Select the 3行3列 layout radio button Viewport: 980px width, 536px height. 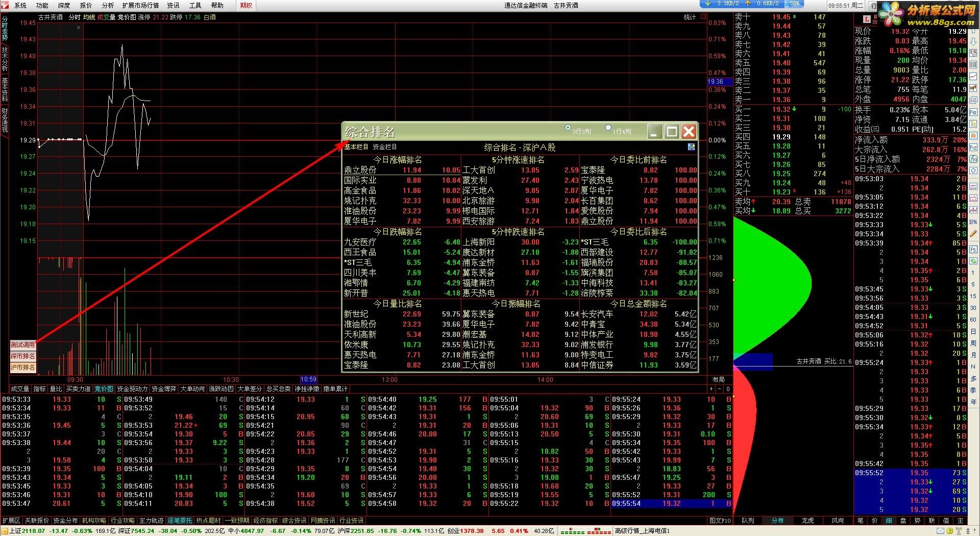point(568,128)
